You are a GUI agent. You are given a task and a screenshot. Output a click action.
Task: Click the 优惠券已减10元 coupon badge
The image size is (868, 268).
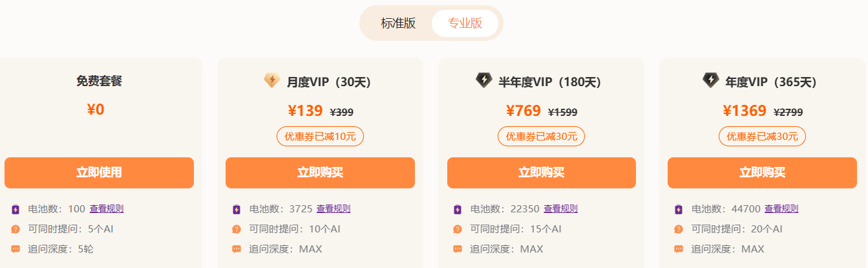pos(320,137)
